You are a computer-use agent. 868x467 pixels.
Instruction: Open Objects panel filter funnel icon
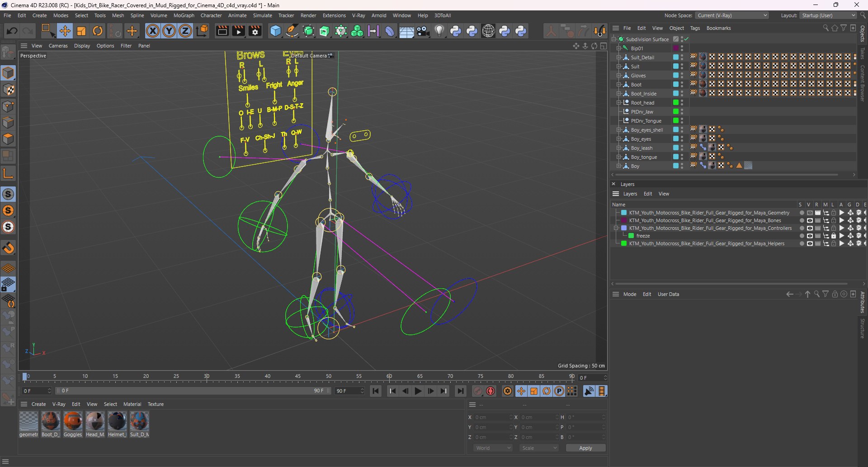point(844,28)
